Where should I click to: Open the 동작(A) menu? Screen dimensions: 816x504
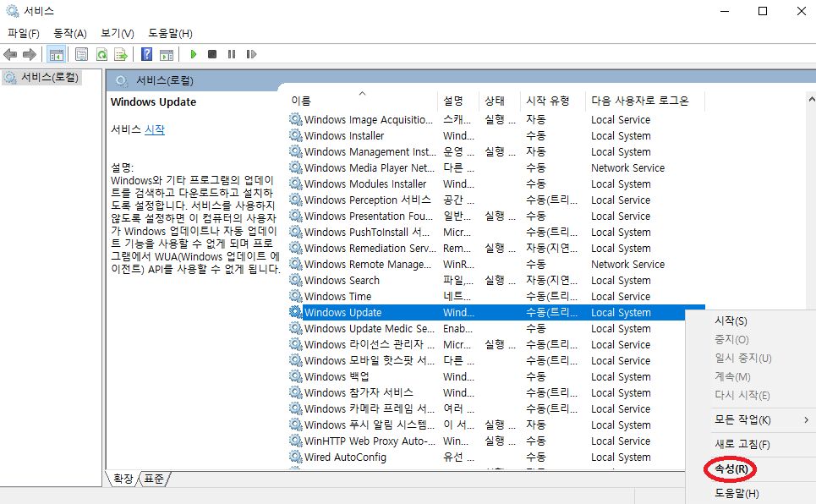(x=69, y=33)
